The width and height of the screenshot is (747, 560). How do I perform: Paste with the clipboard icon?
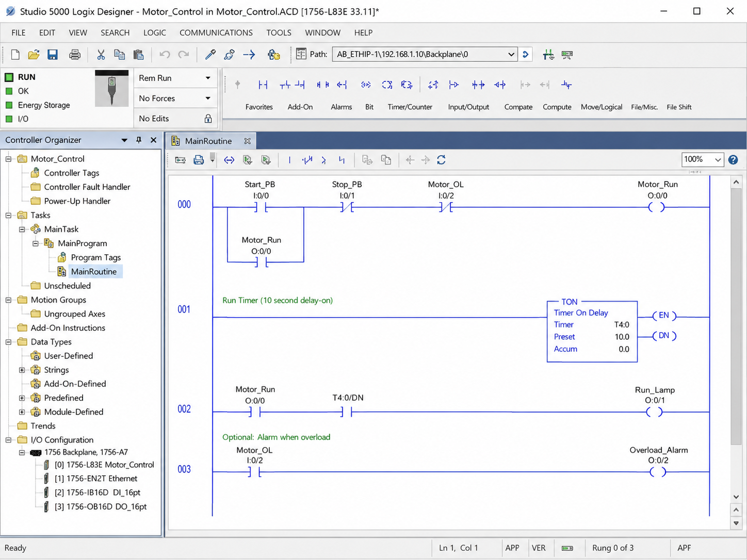click(x=138, y=55)
